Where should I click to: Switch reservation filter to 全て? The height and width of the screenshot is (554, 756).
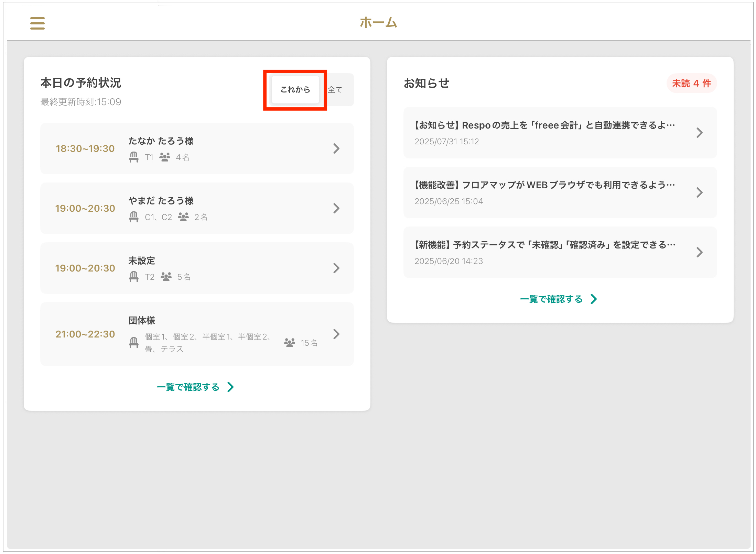tap(335, 90)
